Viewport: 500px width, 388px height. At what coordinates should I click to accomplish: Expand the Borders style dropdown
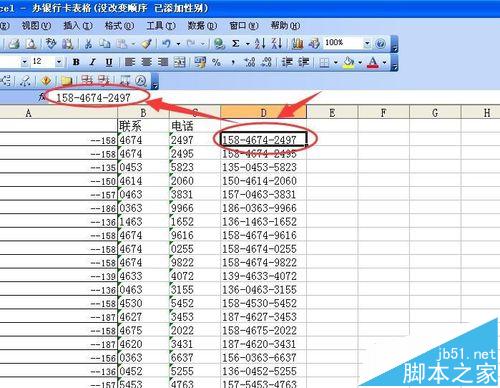click(x=336, y=62)
